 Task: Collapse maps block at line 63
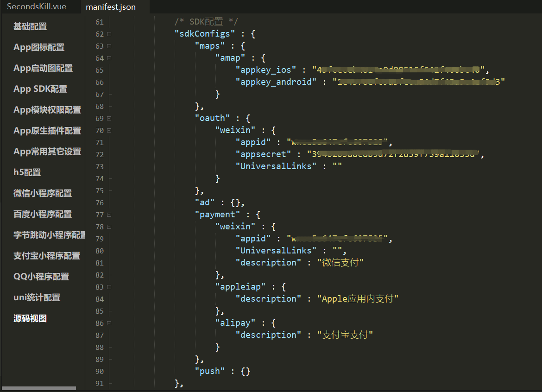coord(109,46)
